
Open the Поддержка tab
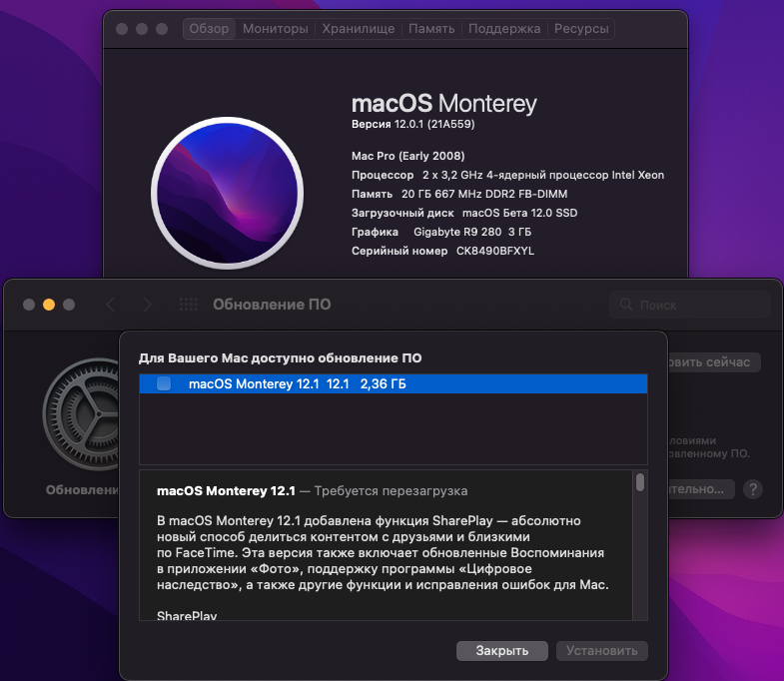pyautogui.click(x=504, y=29)
